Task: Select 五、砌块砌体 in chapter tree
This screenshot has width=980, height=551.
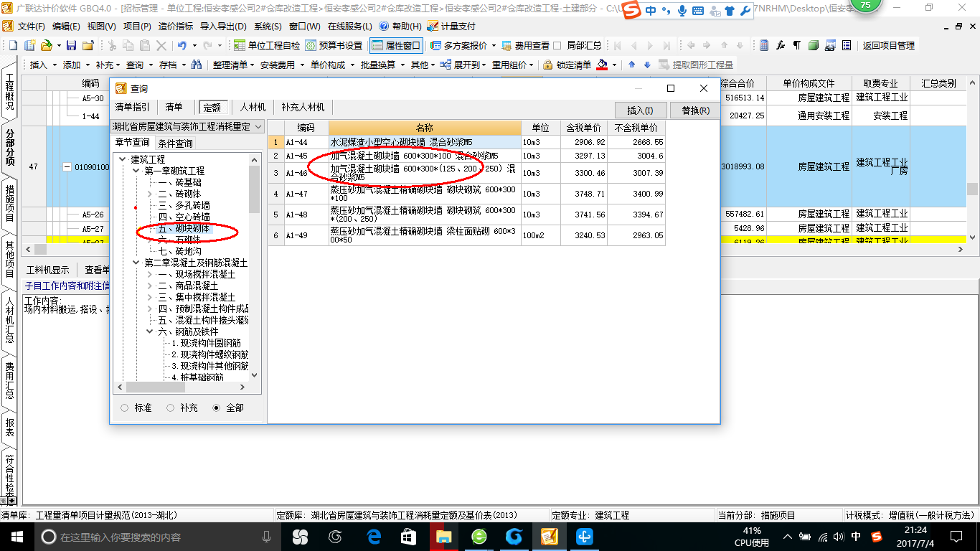Action: [x=184, y=228]
